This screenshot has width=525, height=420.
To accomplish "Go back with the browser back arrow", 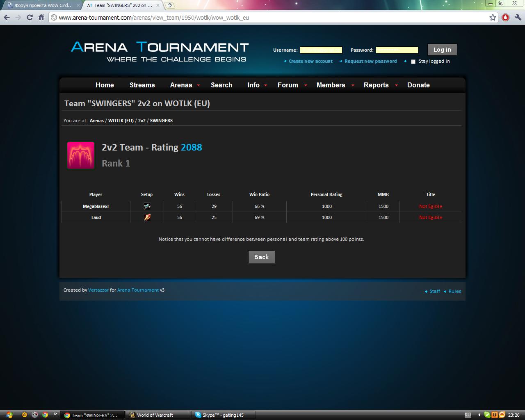I will click(x=7, y=17).
